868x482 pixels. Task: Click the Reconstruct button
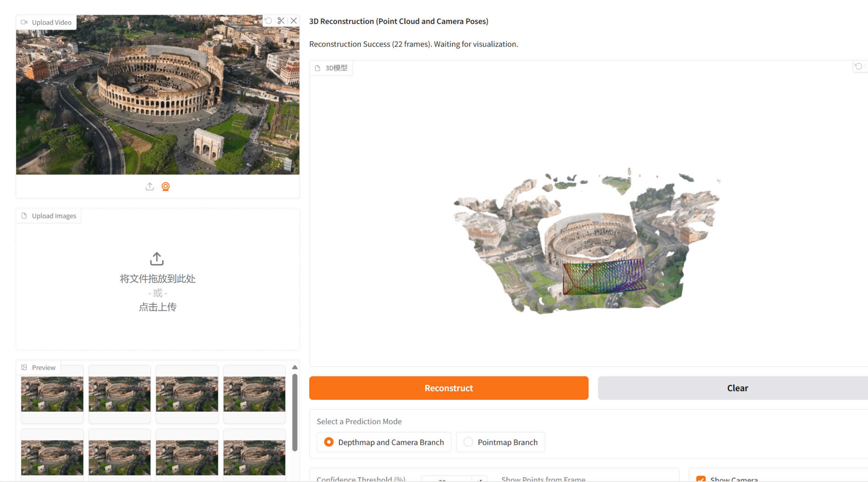pyautogui.click(x=448, y=388)
